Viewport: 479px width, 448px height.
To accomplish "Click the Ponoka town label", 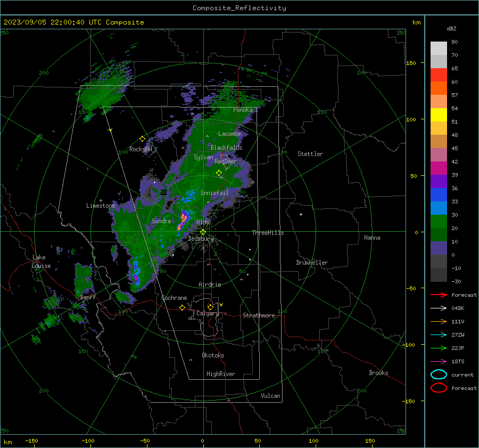I will (243, 110).
